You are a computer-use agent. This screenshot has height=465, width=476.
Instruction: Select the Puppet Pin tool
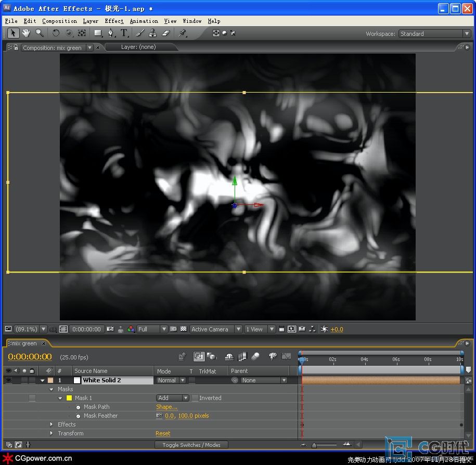coord(182,33)
